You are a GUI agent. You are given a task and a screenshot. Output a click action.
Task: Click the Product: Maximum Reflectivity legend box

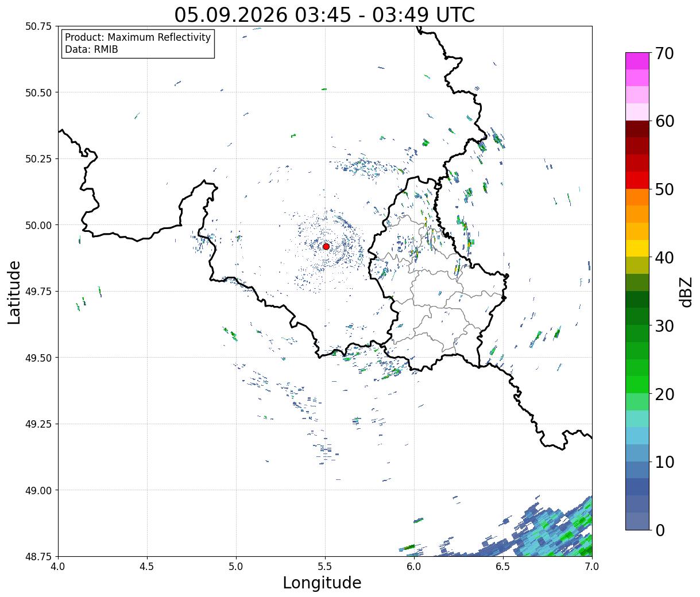138,44
